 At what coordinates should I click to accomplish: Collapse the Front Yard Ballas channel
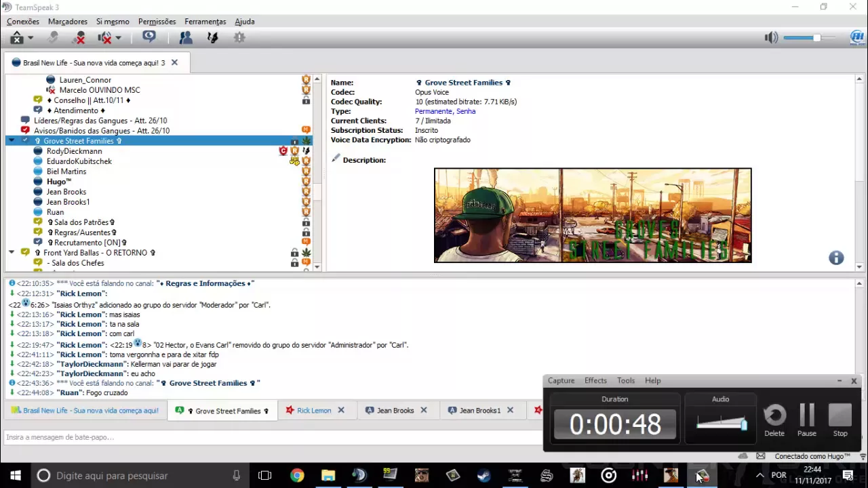tap(12, 253)
